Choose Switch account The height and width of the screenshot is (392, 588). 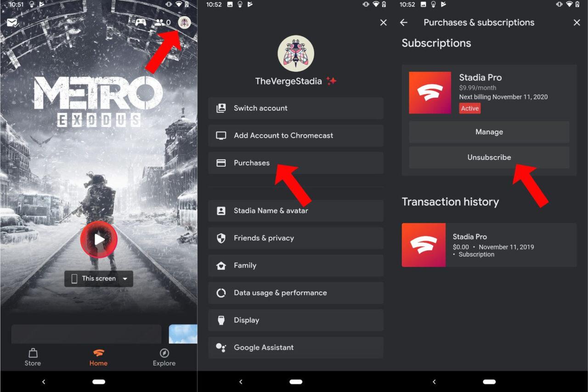pyautogui.click(x=296, y=108)
